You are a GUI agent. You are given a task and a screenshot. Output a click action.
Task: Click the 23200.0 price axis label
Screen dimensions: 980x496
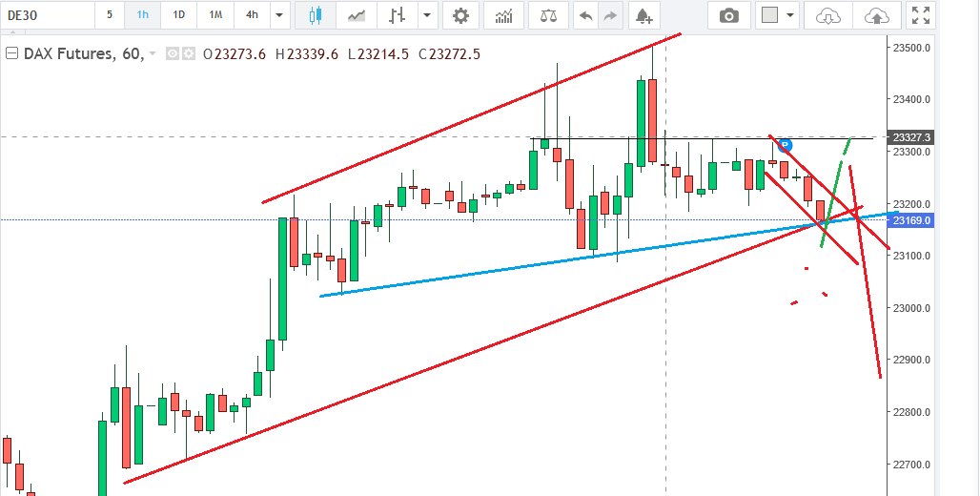coord(912,204)
